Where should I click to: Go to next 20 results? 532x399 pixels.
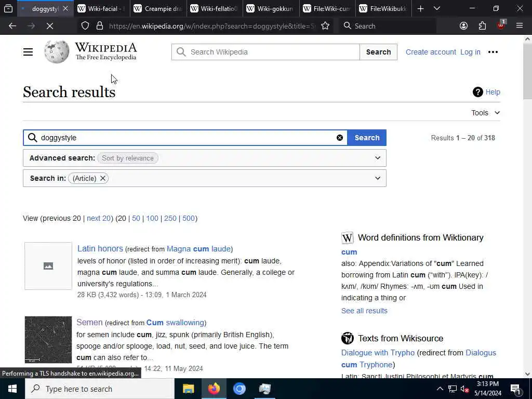click(99, 218)
